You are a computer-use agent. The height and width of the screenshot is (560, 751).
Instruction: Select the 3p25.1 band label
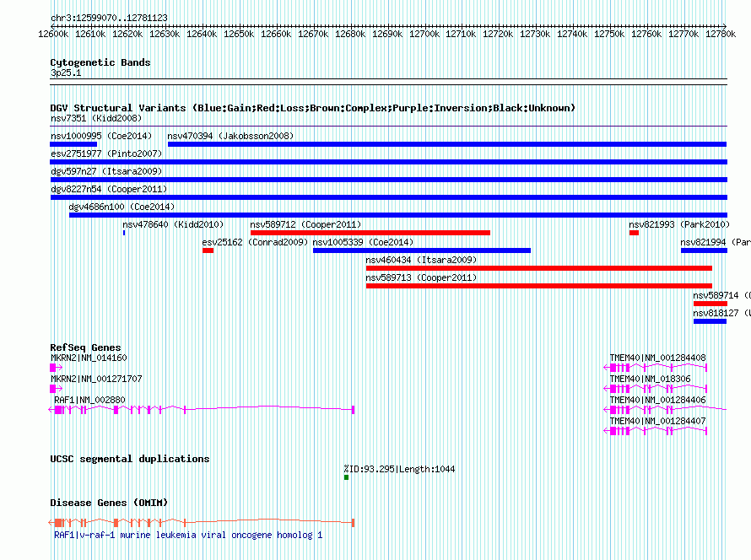point(66,73)
